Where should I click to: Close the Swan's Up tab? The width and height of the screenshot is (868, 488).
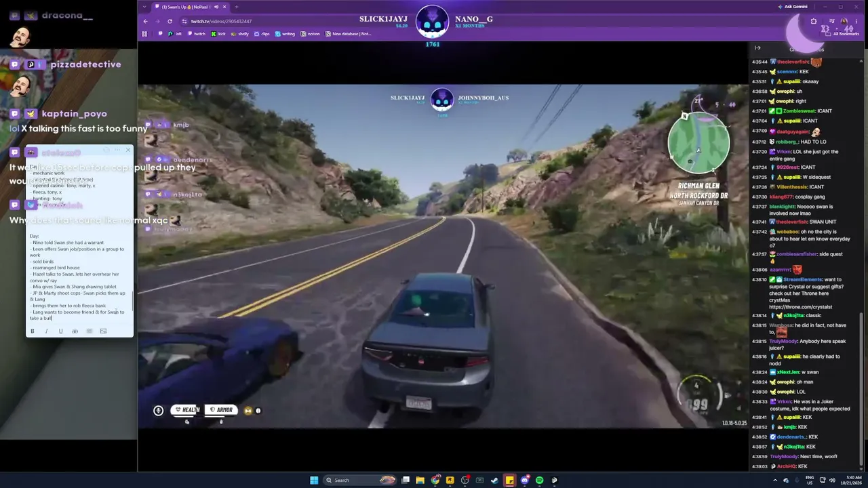[224, 7]
